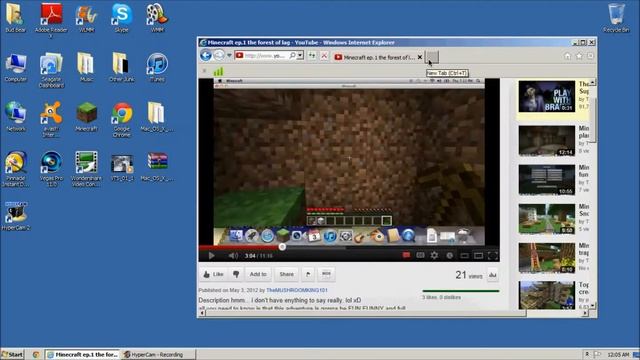Launch the Minecraft desktop icon
Image resolution: width=640 pixels, height=360 pixels.
coord(87,117)
